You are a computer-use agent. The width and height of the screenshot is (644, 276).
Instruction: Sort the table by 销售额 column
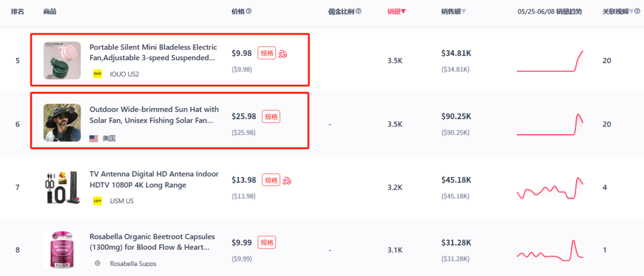454,11
